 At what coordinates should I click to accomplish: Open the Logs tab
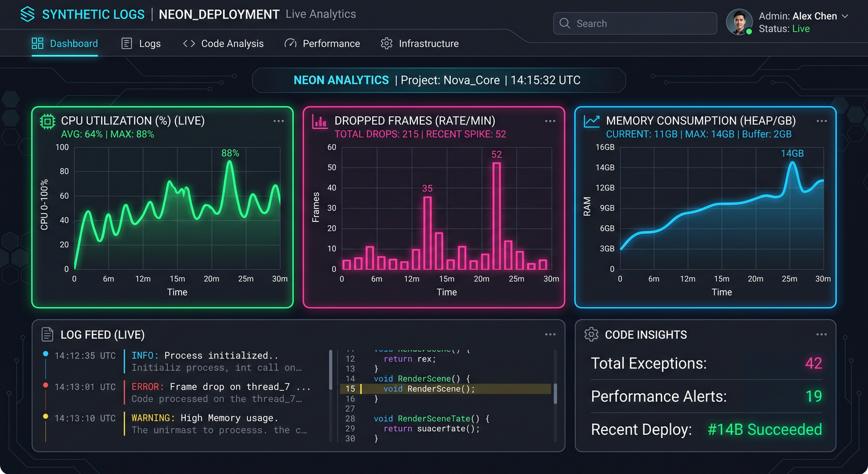click(x=141, y=43)
